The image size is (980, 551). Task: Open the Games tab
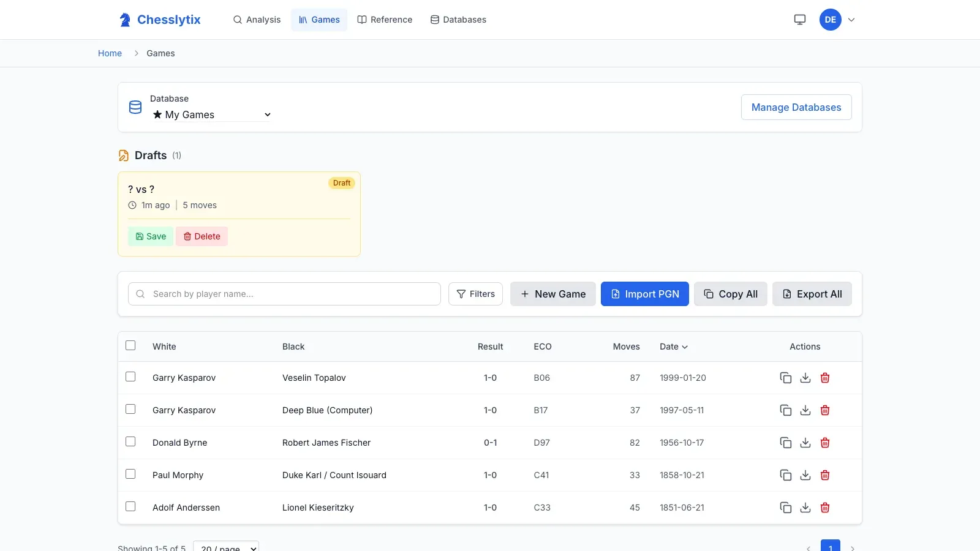319,20
